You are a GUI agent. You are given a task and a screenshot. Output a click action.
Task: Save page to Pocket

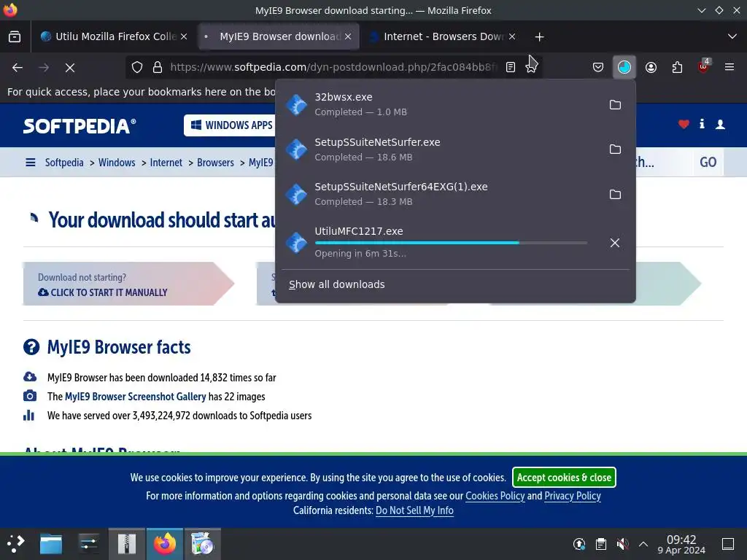coord(598,68)
